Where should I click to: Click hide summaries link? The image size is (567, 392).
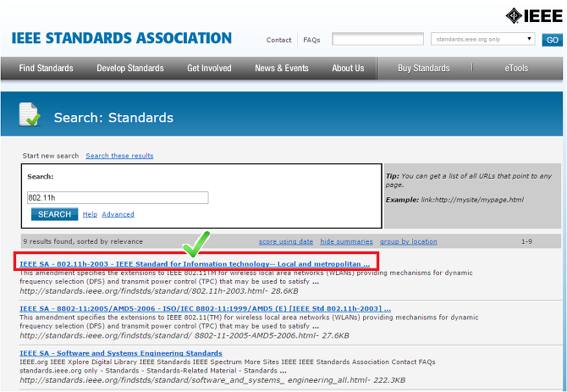346,241
